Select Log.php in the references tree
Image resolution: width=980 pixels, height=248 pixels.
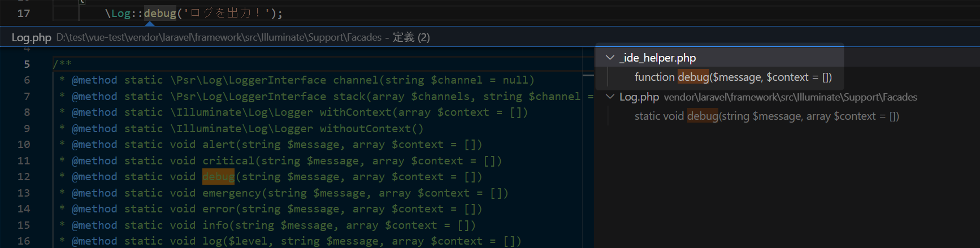tap(639, 97)
